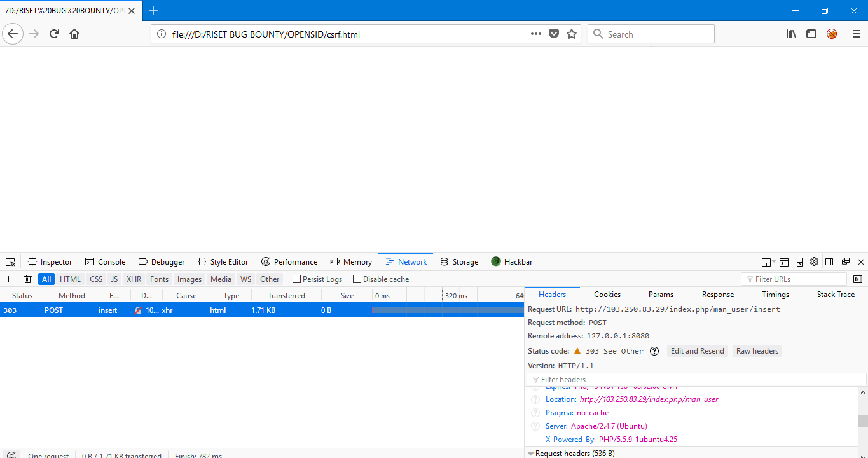
Task: Check the Disable cache option
Action: point(357,279)
